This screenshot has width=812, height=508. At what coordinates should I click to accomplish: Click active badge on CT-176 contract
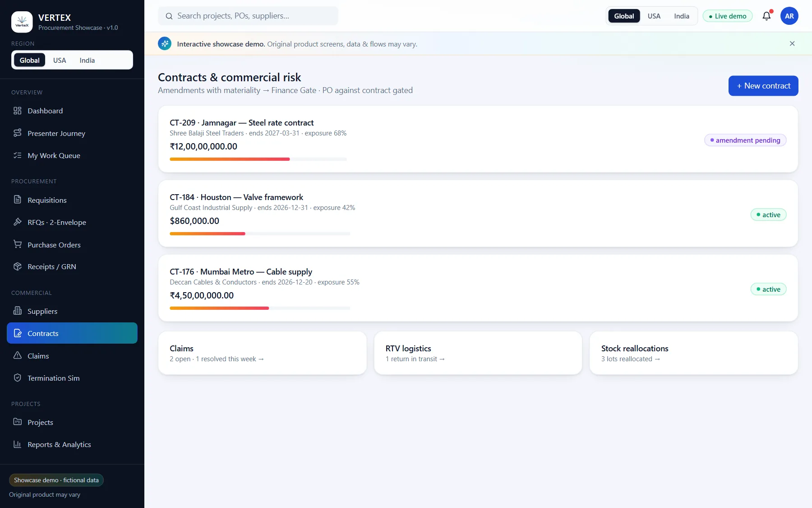click(768, 289)
